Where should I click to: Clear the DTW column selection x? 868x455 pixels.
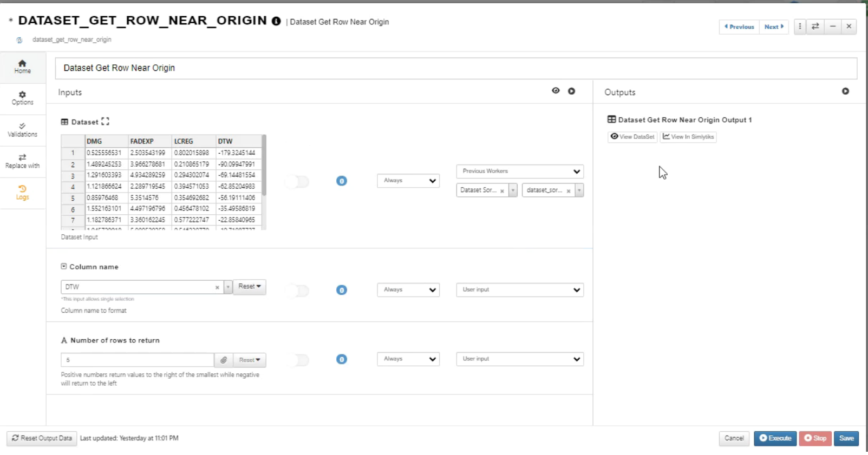point(217,287)
